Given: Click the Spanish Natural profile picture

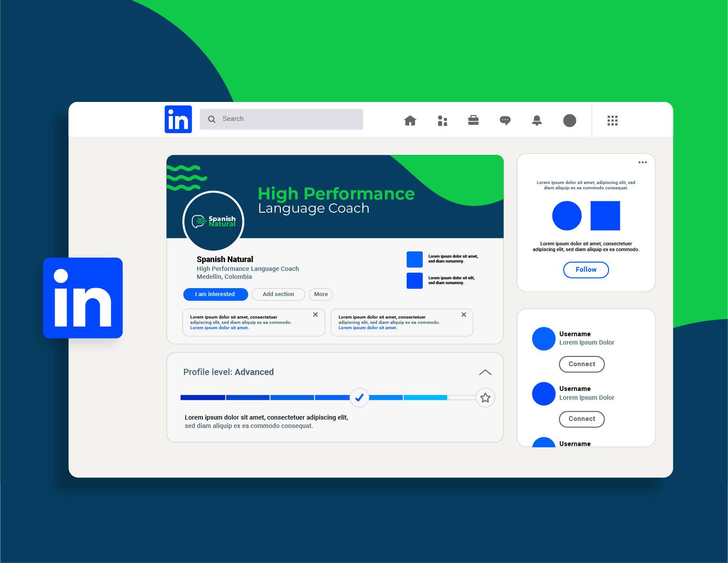Looking at the screenshot, I should (213, 221).
